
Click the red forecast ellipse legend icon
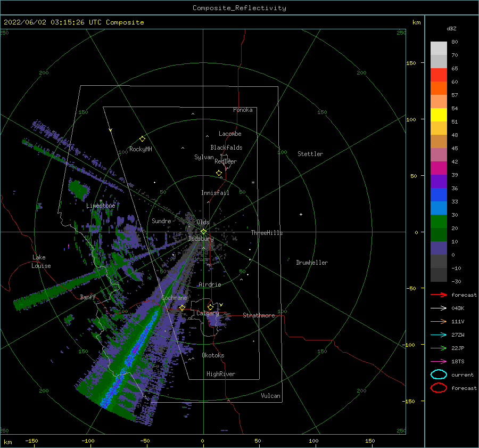(439, 388)
